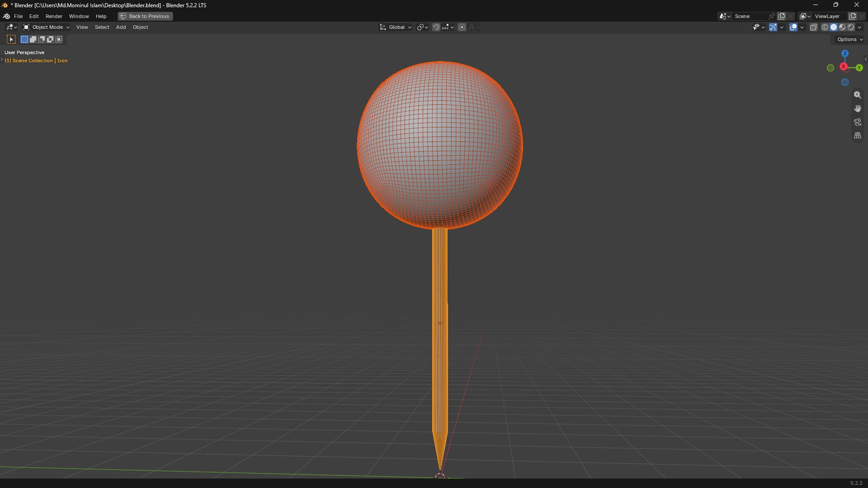Open the Options dropdown

coord(849,39)
